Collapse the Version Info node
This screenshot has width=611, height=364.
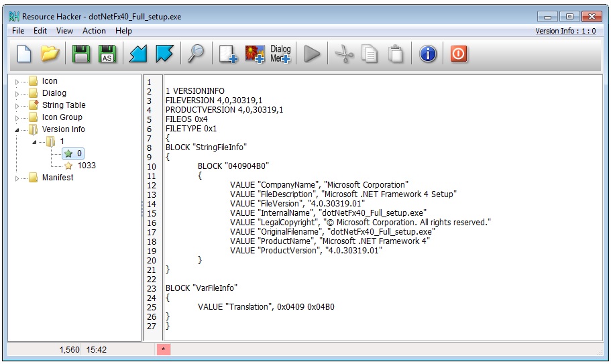[x=17, y=130]
